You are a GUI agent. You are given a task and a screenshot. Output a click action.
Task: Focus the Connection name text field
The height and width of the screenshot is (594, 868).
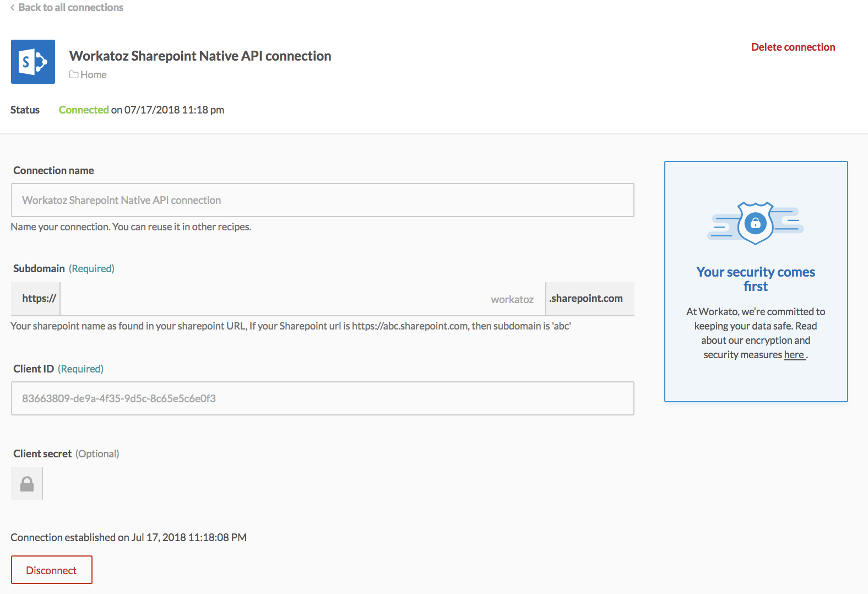322,200
